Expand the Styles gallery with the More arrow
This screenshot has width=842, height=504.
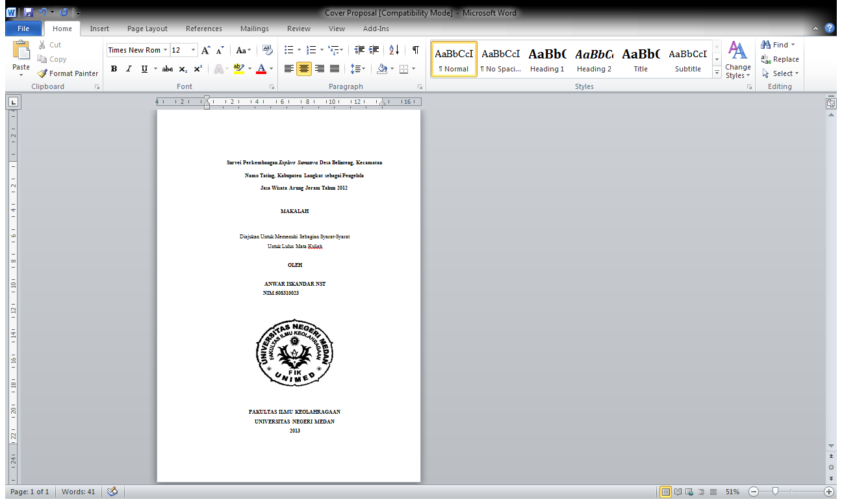717,73
